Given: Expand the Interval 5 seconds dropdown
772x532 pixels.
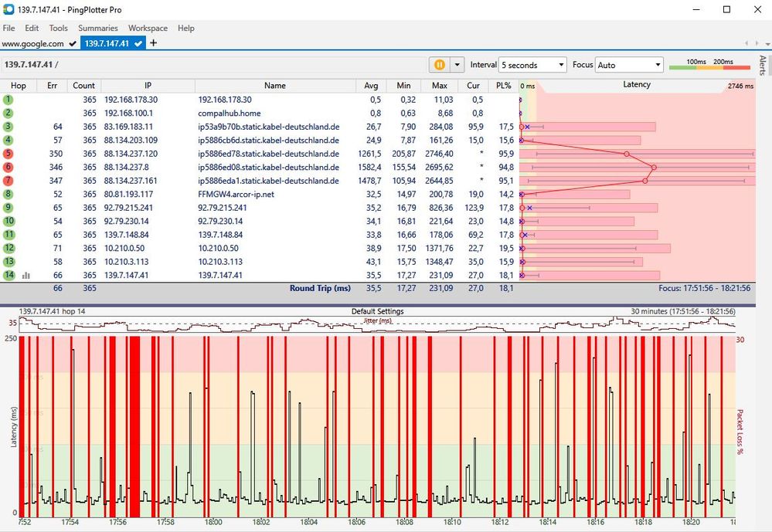Looking at the screenshot, I should point(532,66).
